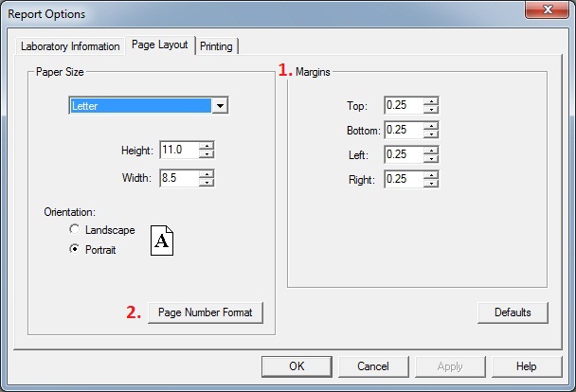Image resolution: width=576 pixels, height=392 pixels.
Task: Increase the Bottom margin with up arrow
Action: click(431, 126)
